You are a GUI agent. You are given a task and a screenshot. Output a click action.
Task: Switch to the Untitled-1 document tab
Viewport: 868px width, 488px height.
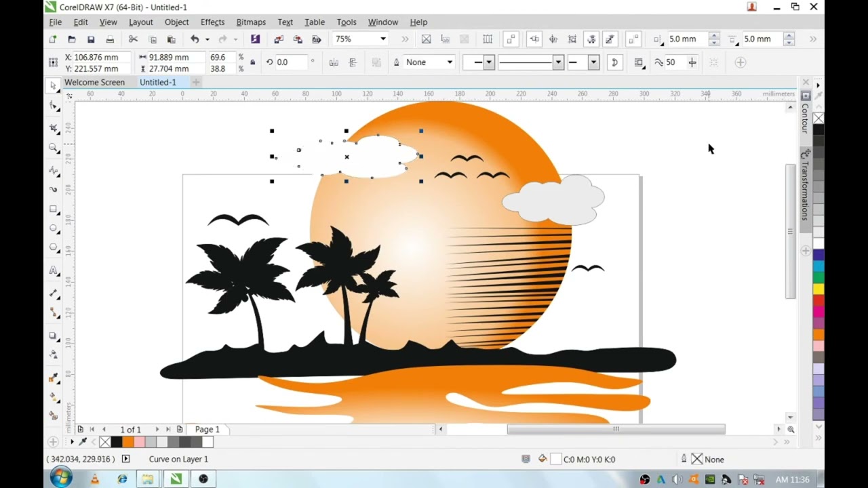pyautogui.click(x=158, y=82)
